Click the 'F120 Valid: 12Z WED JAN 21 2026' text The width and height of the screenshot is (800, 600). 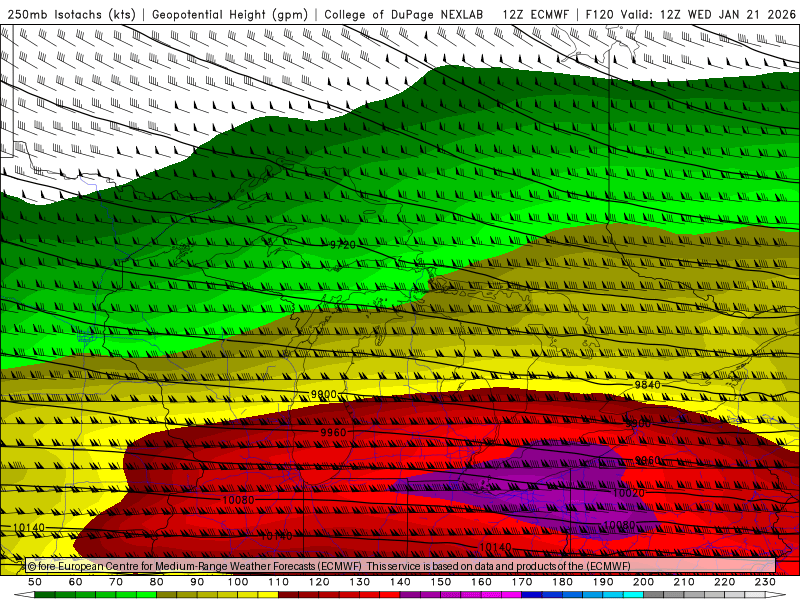pyautogui.click(x=690, y=14)
